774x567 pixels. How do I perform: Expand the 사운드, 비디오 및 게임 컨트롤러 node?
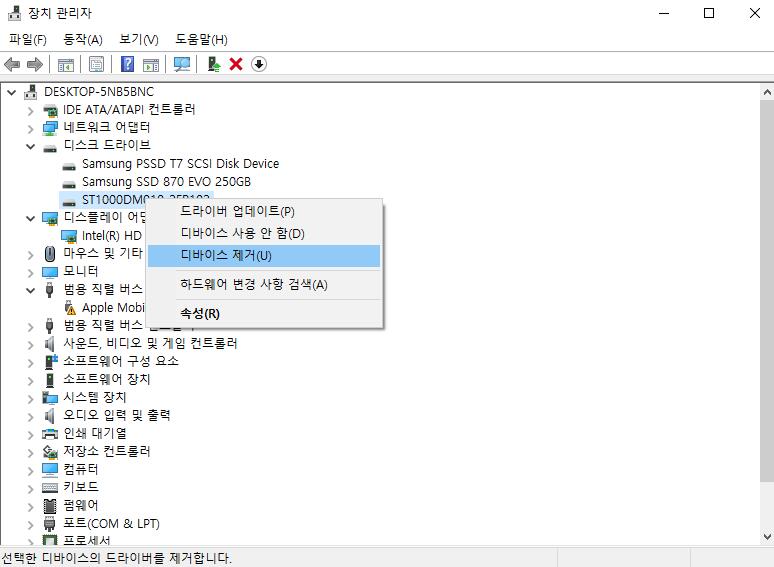(x=31, y=344)
